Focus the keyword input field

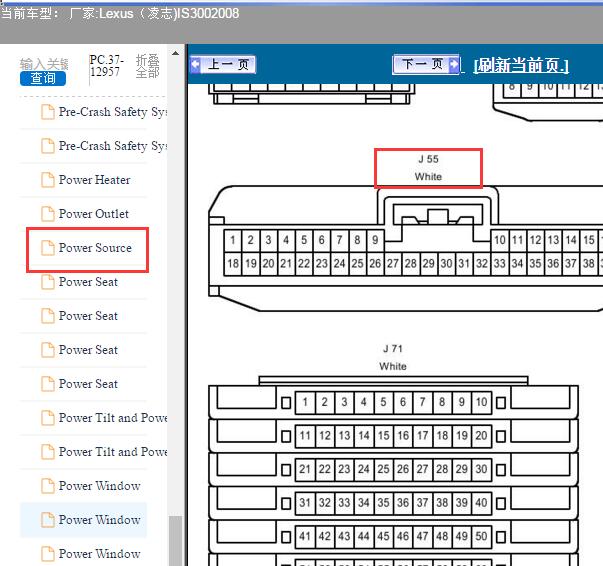tap(44, 64)
